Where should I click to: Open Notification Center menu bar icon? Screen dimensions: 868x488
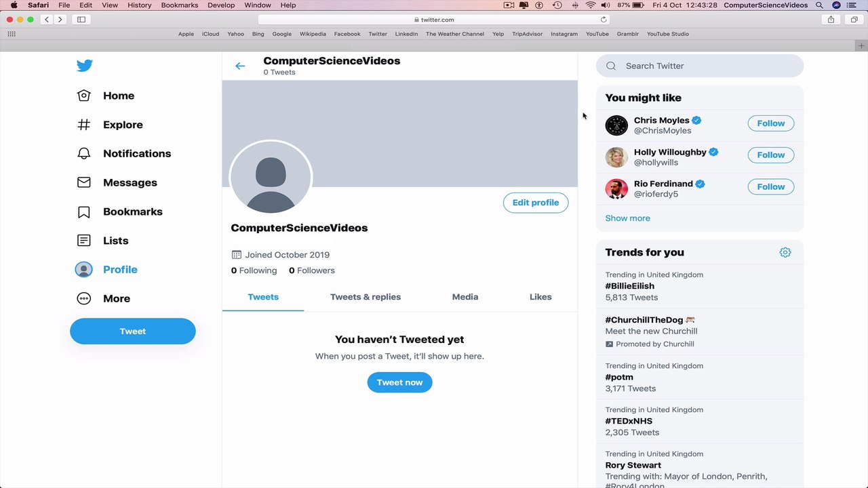tap(853, 5)
